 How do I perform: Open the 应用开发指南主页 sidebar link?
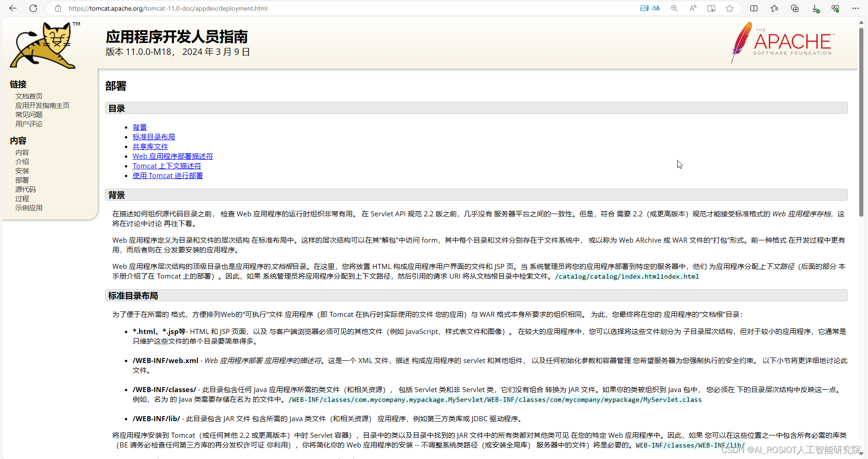coord(42,105)
